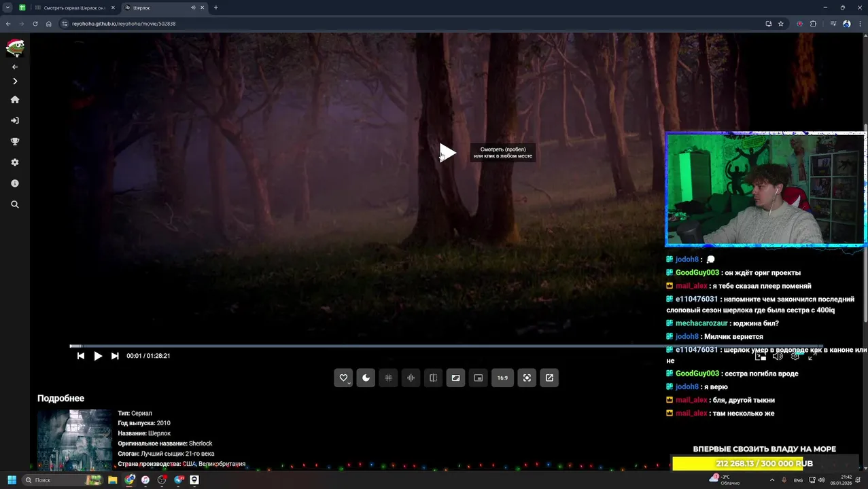Screen dimensions: 868x489
Task: Skip to next episode button in player
Action: tap(115, 356)
